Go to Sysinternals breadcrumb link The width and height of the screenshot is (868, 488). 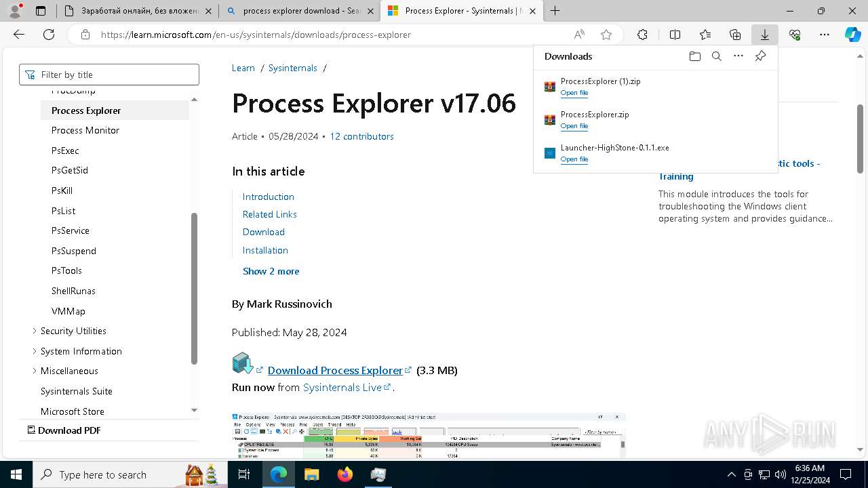pyautogui.click(x=293, y=68)
